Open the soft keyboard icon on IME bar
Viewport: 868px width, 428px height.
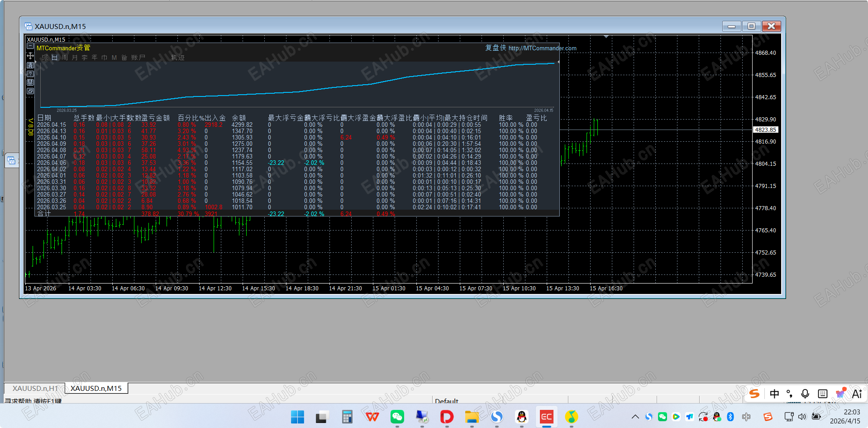[x=823, y=394]
